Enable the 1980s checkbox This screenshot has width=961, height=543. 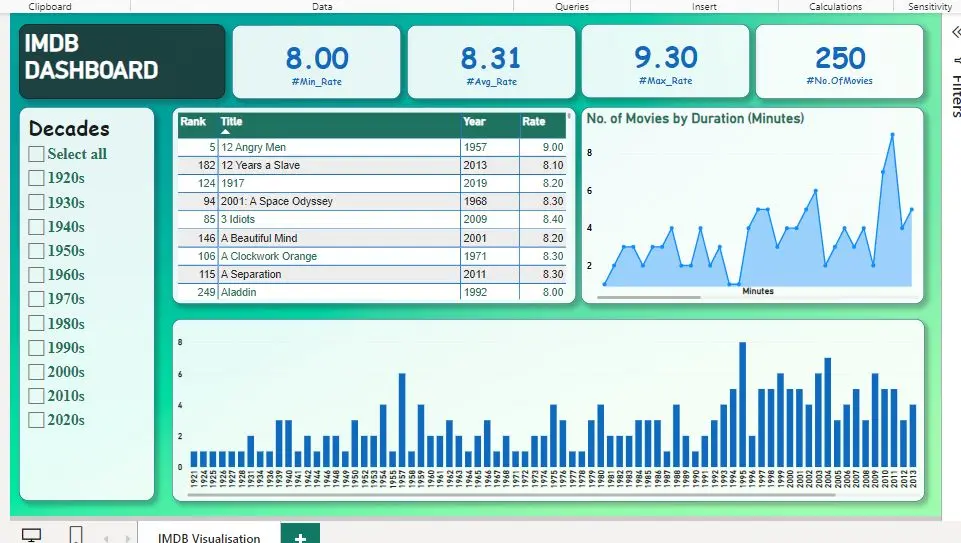(36, 324)
